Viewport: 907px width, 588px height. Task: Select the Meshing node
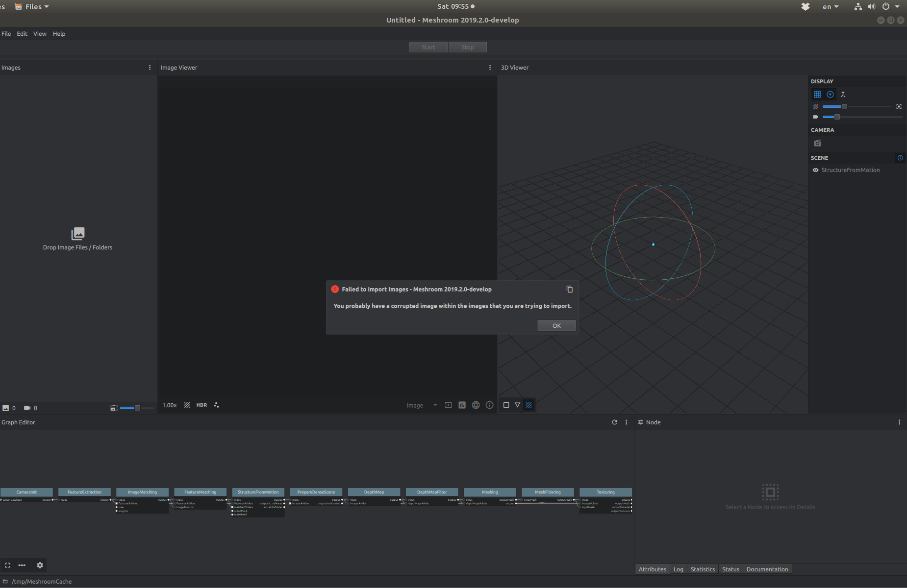pyautogui.click(x=490, y=492)
